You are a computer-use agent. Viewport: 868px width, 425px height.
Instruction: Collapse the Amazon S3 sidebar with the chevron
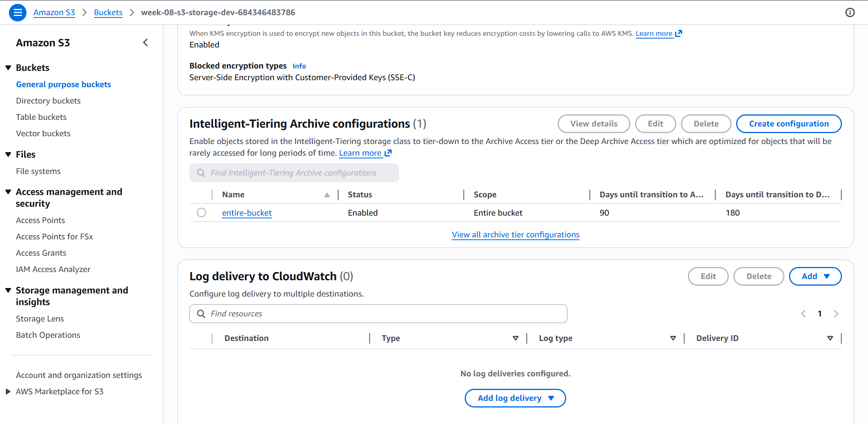click(x=145, y=42)
